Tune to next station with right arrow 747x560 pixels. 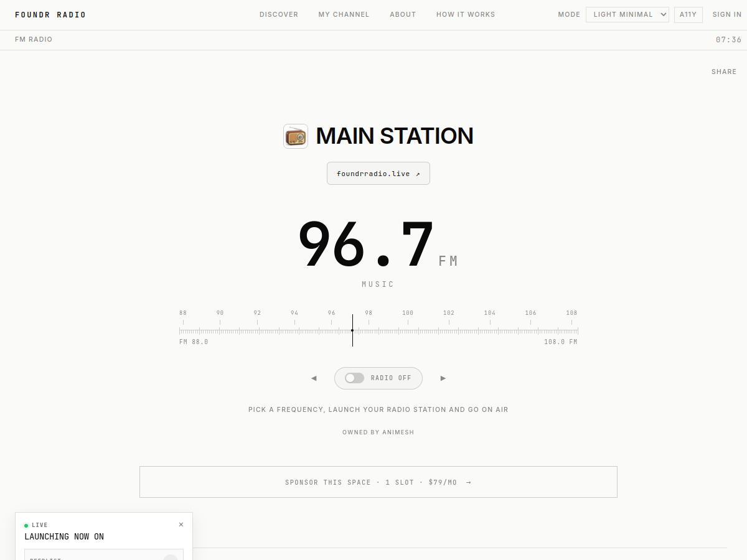[443, 378]
